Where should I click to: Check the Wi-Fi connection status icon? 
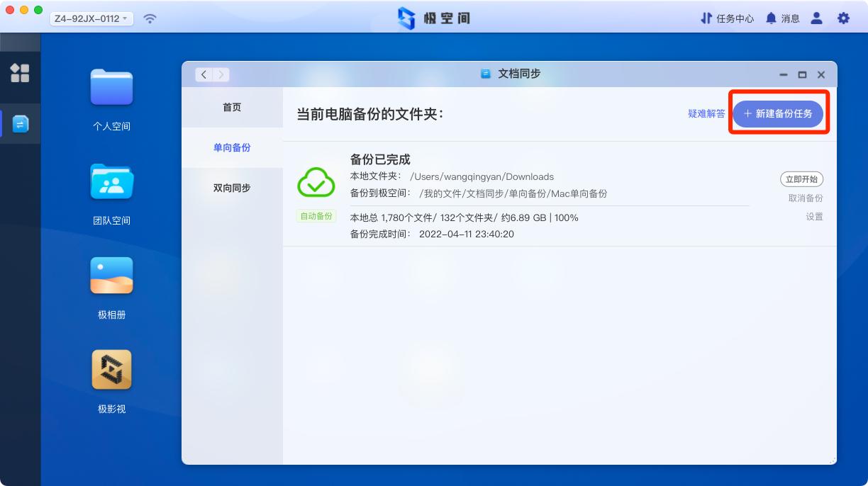[x=150, y=18]
